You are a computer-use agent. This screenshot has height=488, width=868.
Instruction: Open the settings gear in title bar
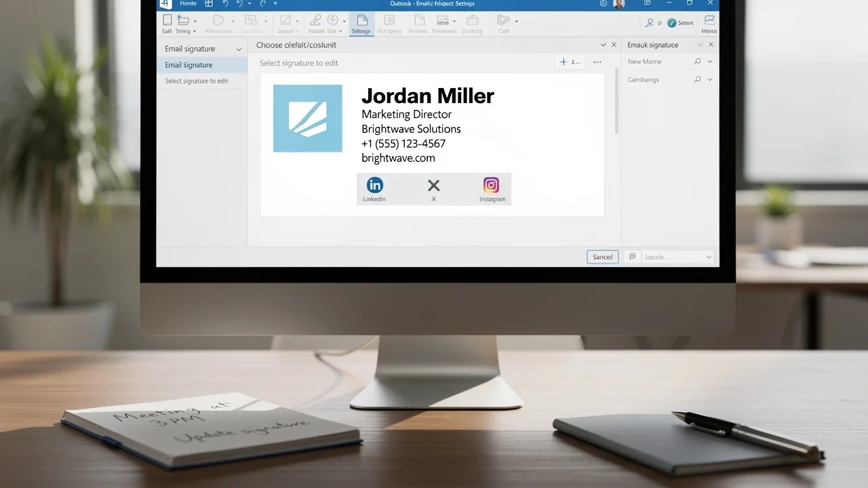tap(604, 3)
